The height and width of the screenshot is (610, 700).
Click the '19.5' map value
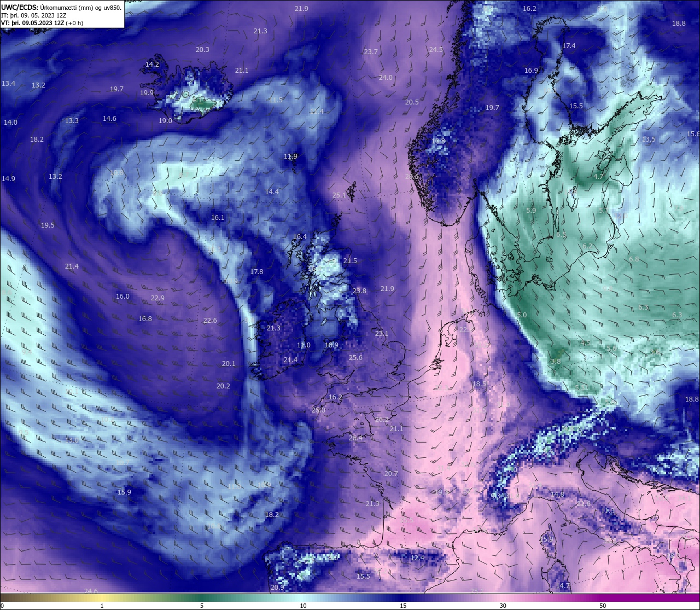point(48,225)
